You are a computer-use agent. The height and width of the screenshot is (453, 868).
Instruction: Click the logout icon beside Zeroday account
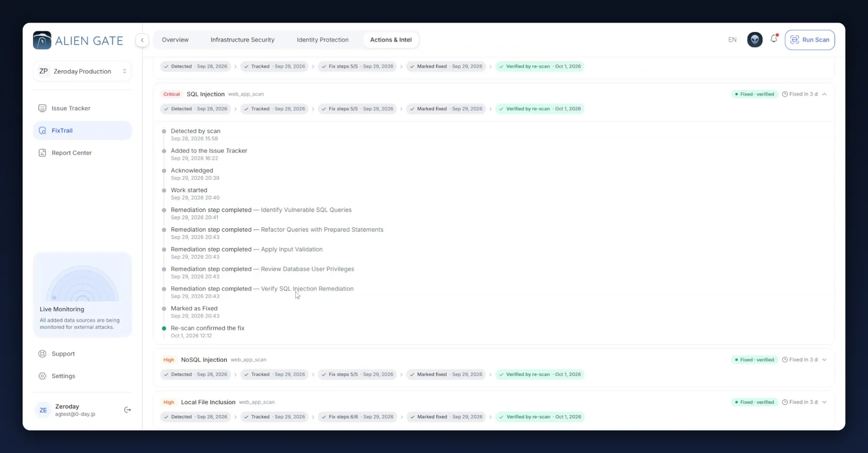point(128,410)
